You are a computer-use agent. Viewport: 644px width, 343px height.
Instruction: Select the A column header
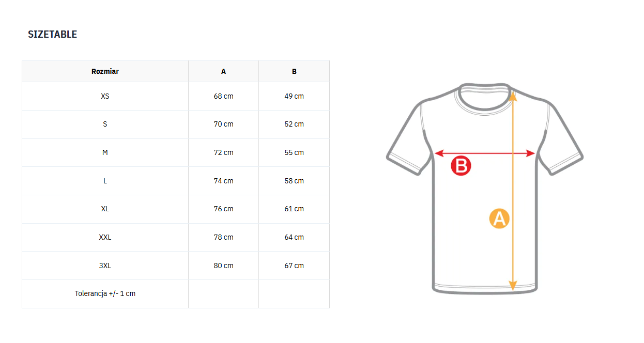click(x=223, y=71)
